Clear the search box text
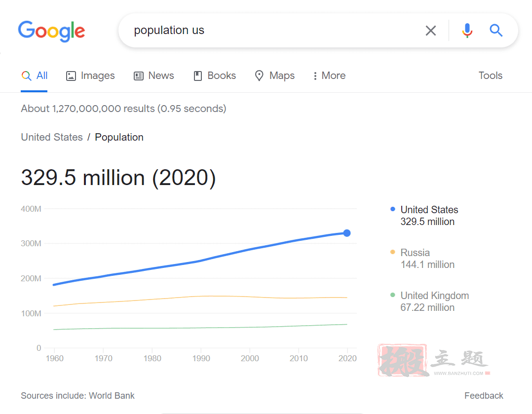The image size is (532, 414). 430,31
